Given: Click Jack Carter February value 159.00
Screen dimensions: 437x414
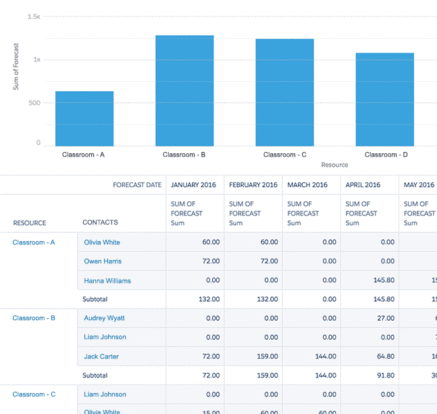Looking at the screenshot, I should tap(267, 356).
